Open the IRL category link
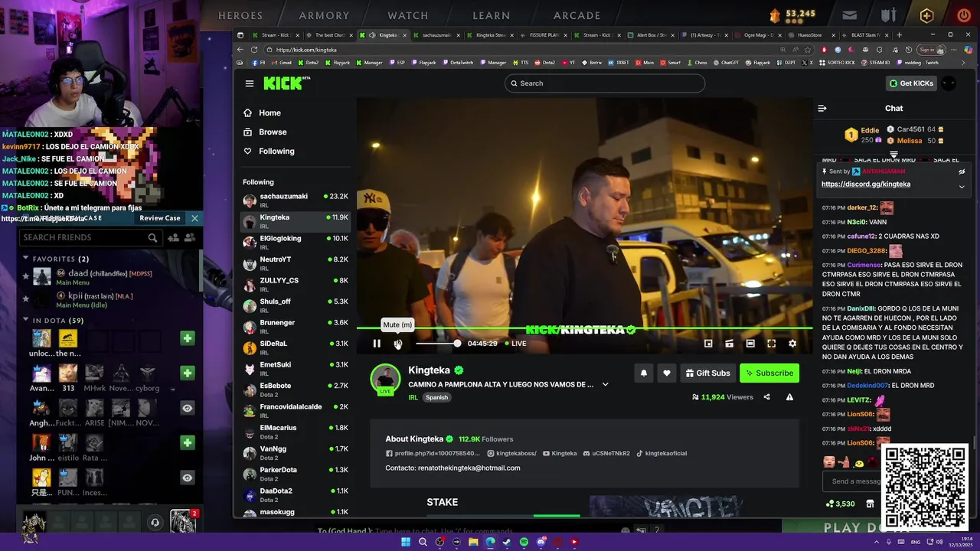Viewport: 980px width, 551px height. [413, 397]
